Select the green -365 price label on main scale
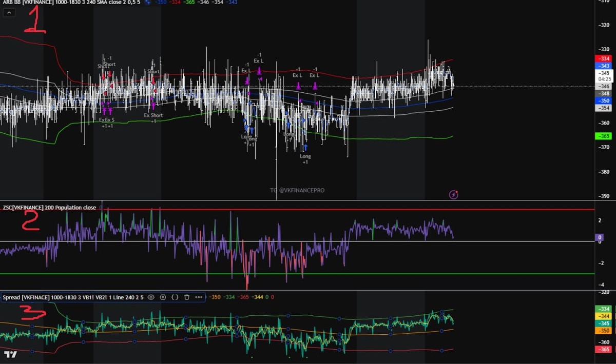 tap(603, 136)
